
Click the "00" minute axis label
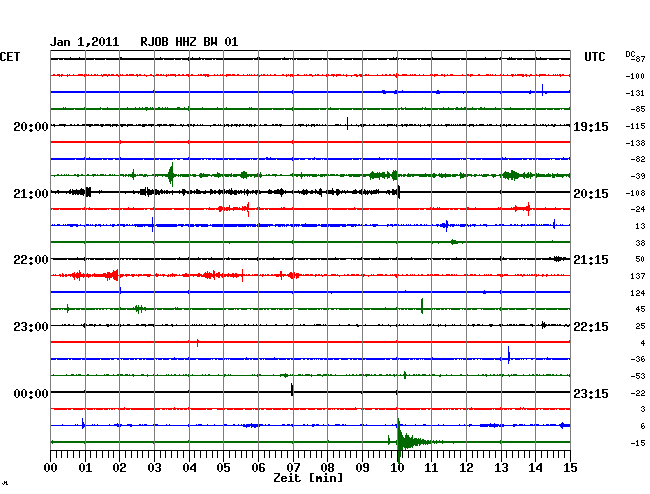[x=50, y=468]
